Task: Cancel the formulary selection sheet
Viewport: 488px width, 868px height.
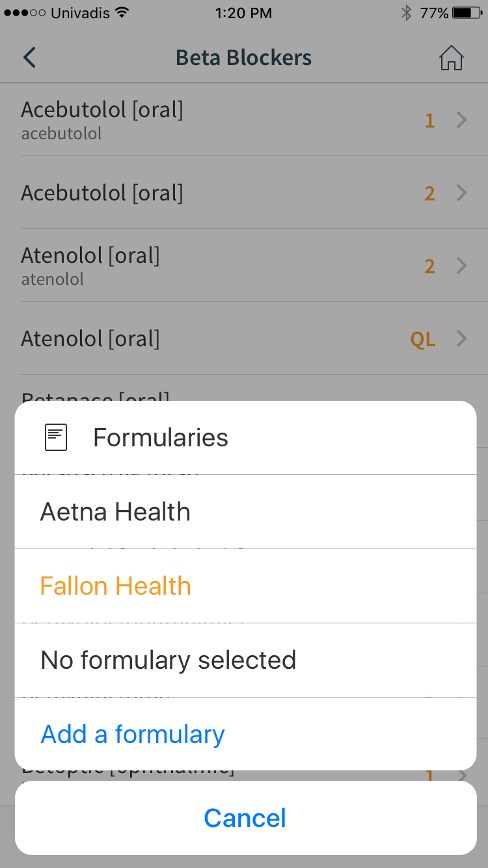Action: (x=245, y=818)
